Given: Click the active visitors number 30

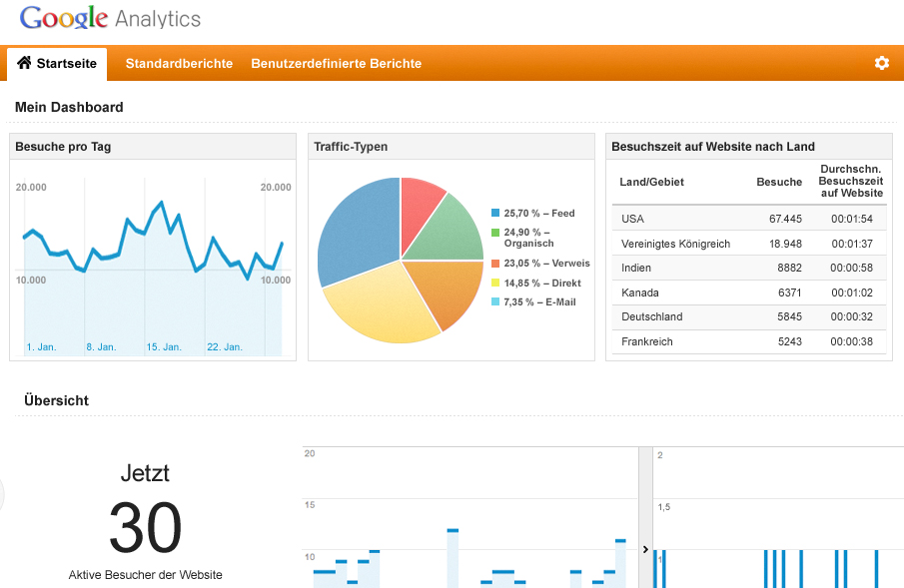Looking at the screenshot, I should click(146, 526).
